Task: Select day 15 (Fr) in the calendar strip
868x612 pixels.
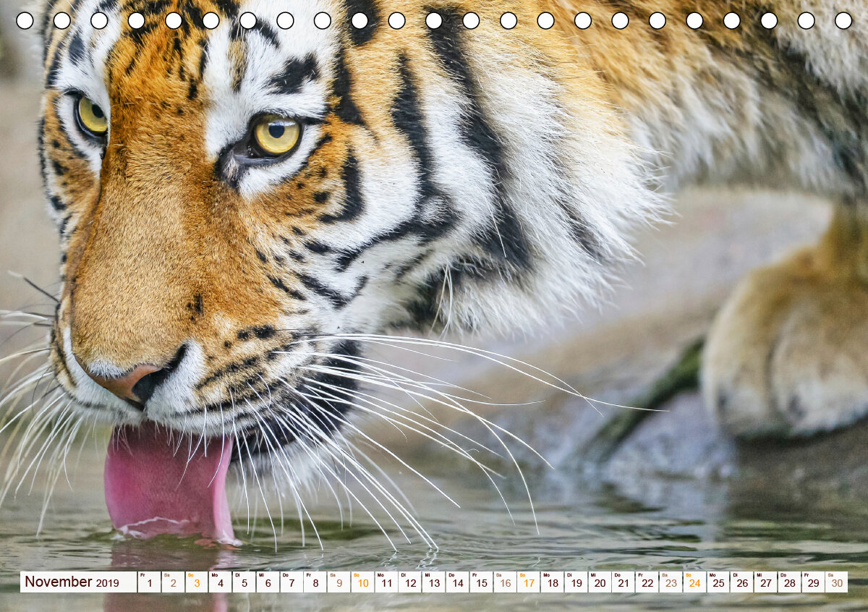Action: 481,582
